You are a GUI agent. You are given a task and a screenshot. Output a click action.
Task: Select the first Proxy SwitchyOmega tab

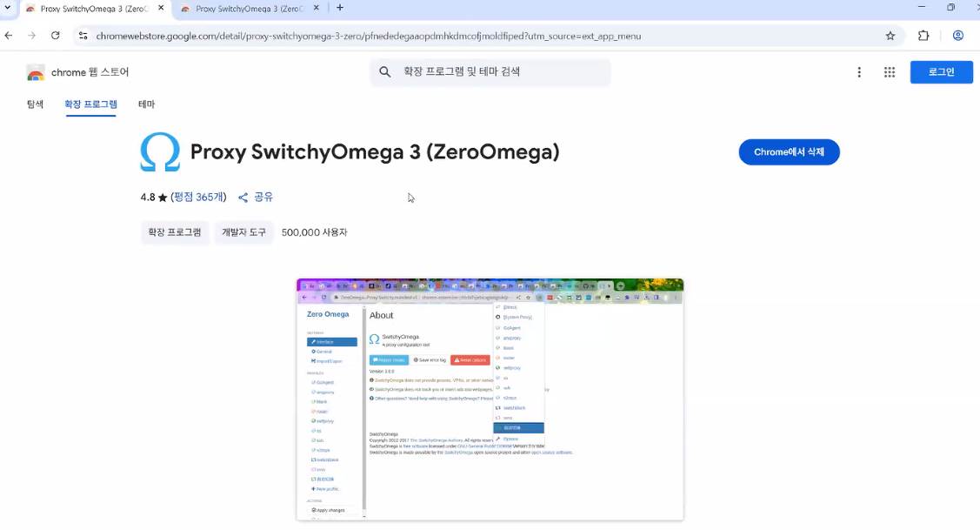[94, 9]
